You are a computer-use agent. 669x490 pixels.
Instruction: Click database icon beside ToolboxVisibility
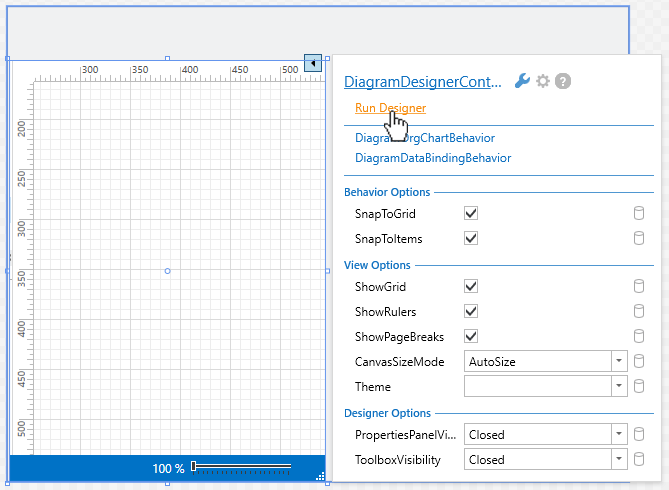coord(638,460)
